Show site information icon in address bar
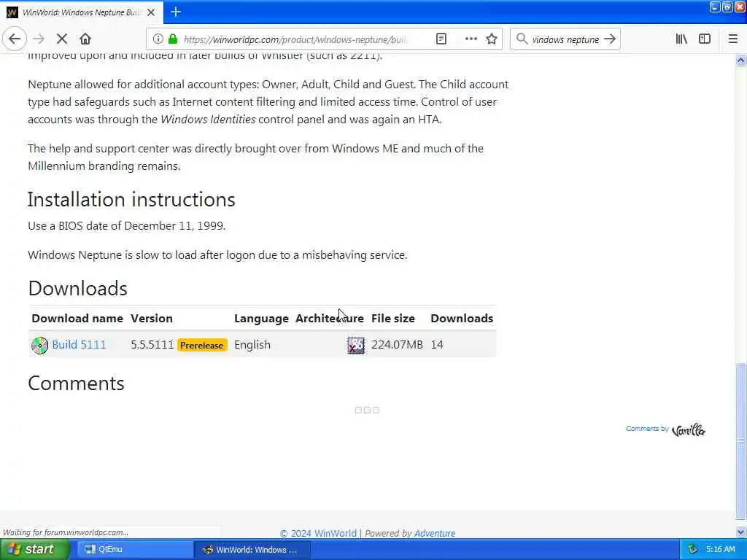The width and height of the screenshot is (747, 560). pyautogui.click(x=158, y=39)
